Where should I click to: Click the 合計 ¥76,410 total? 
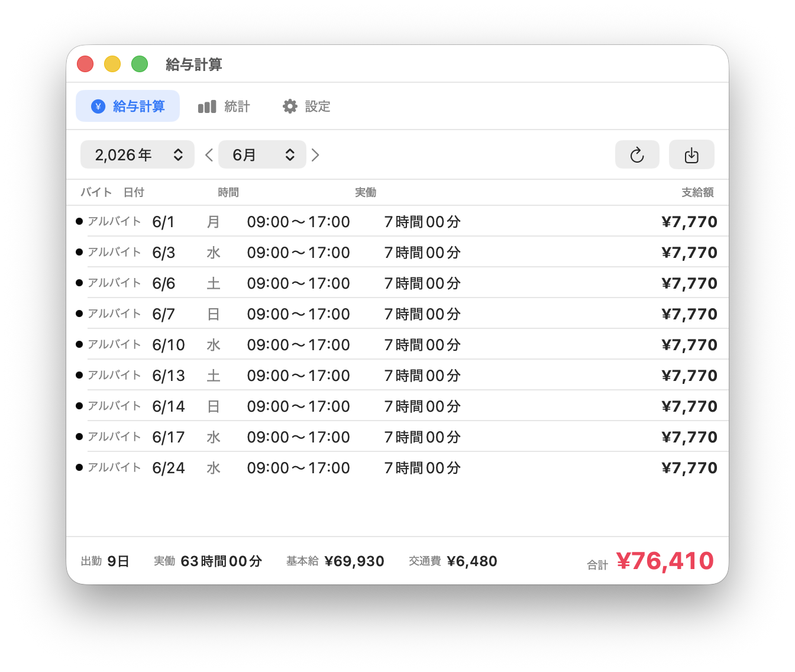click(651, 561)
